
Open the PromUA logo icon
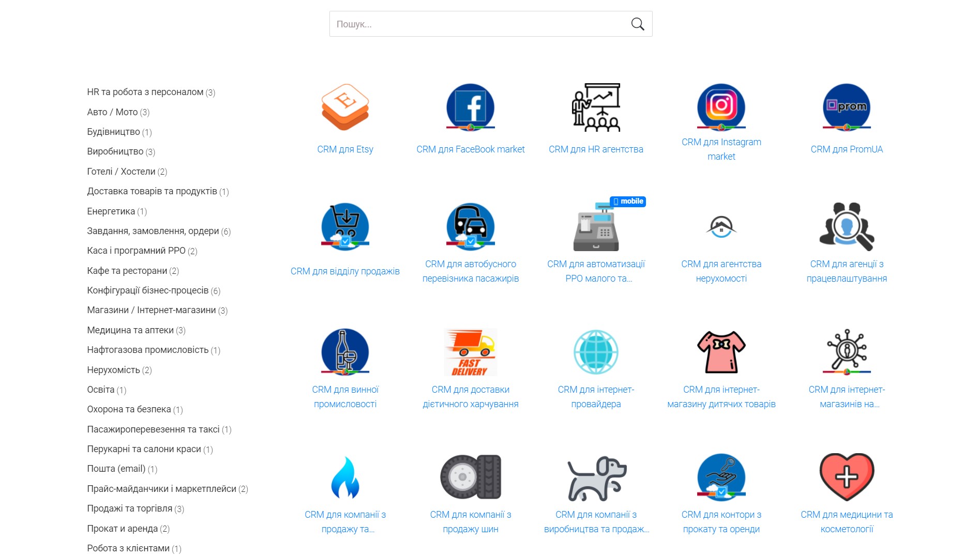click(x=846, y=107)
